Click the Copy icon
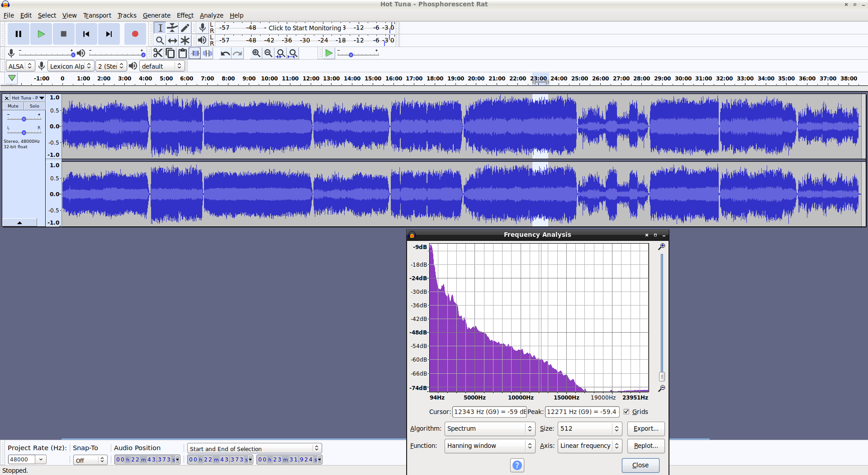868x475 pixels. (170, 53)
